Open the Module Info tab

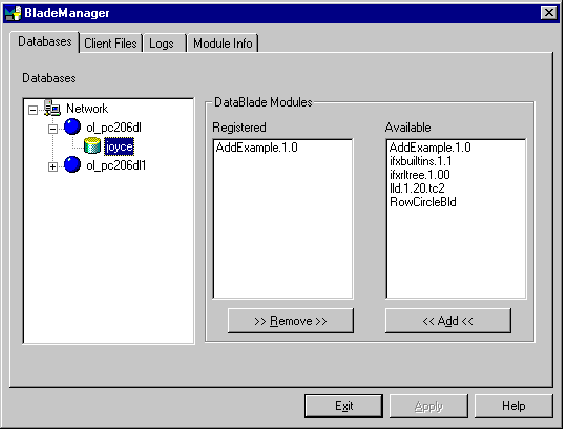(x=223, y=43)
